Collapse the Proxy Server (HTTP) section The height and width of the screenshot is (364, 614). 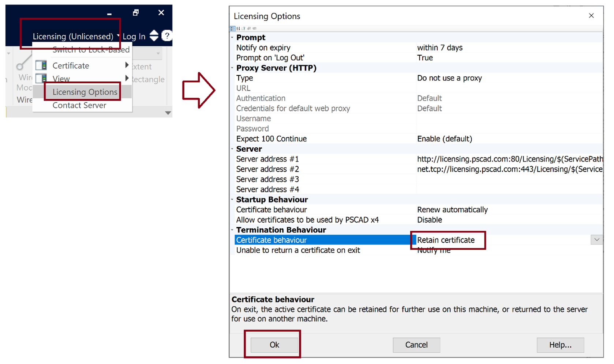tap(233, 68)
